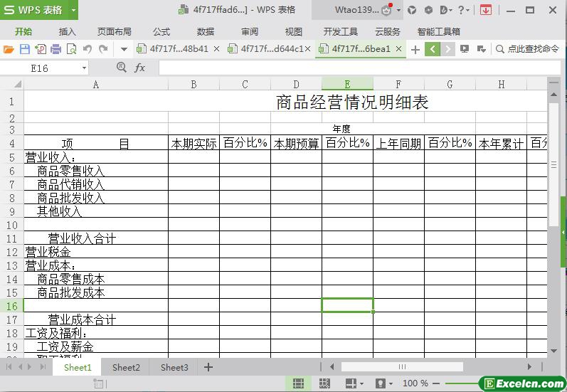
Task: Select column B header
Action: (194, 84)
